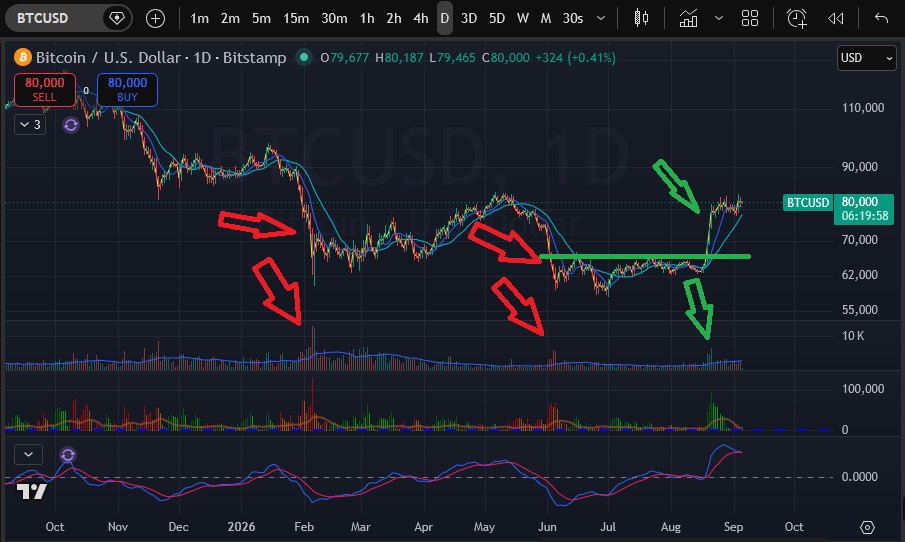Click the Bitcoin / U.S. Dollar title
This screenshot has height=542, width=905.
[x=108, y=58]
